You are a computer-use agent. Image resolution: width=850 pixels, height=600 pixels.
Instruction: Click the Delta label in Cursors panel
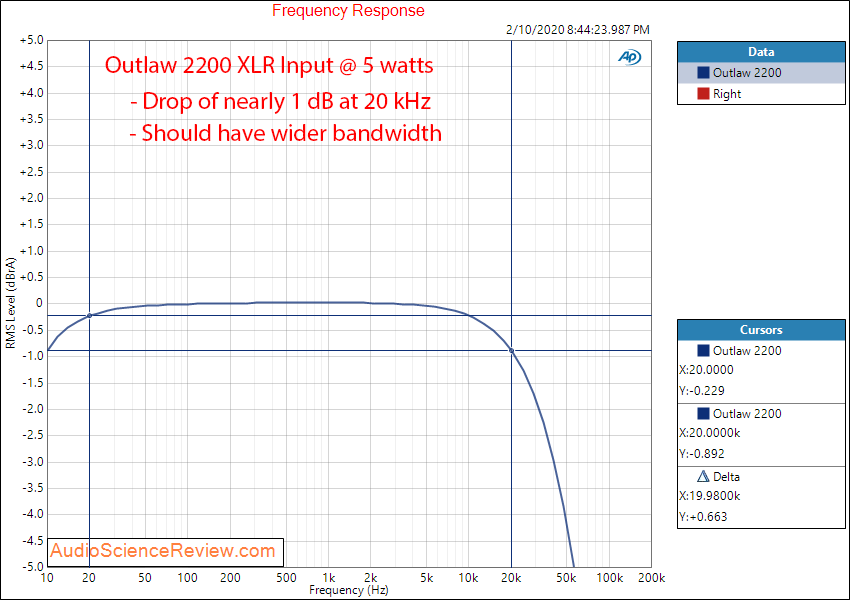[726, 477]
